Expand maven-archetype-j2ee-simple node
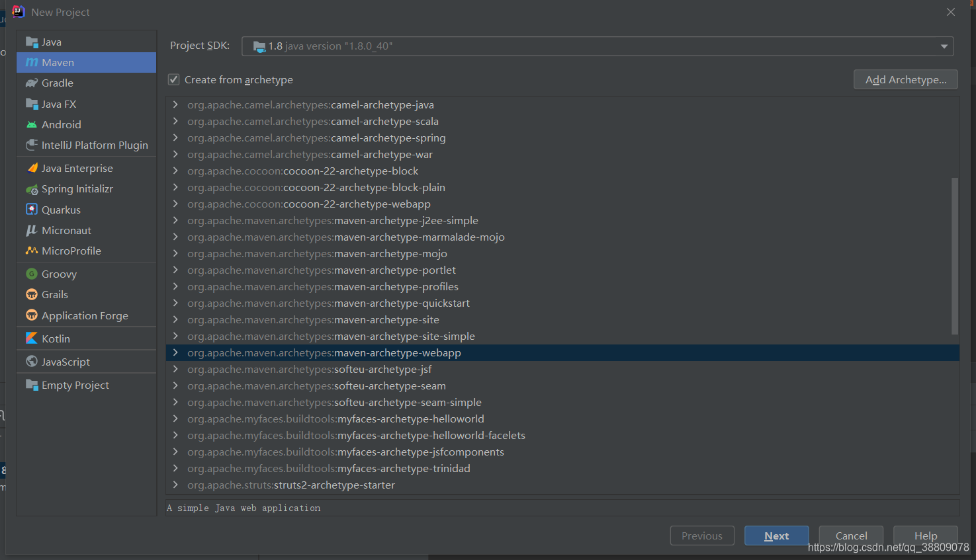 coord(175,220)
